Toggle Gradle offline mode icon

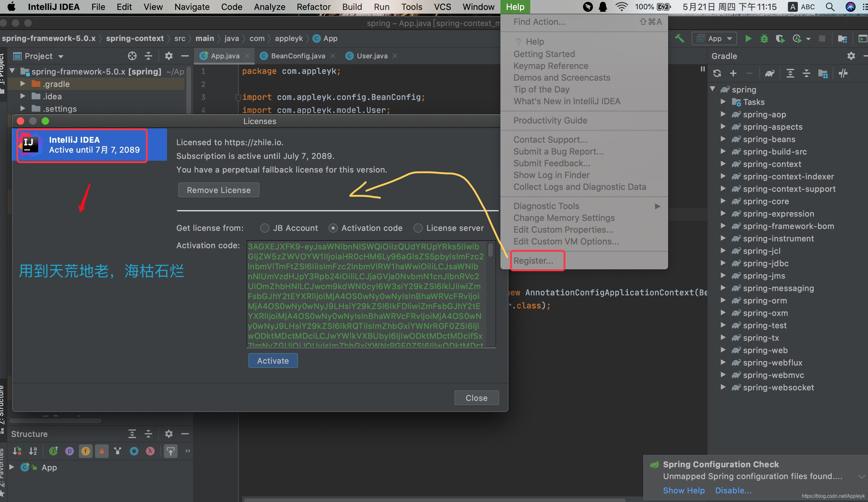point(843,73)
